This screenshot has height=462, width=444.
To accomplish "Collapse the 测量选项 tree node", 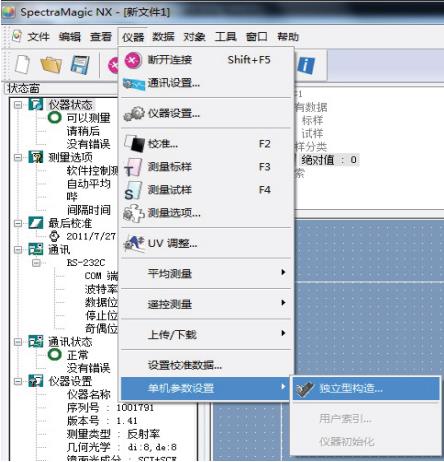I will [x=18, y=157].
